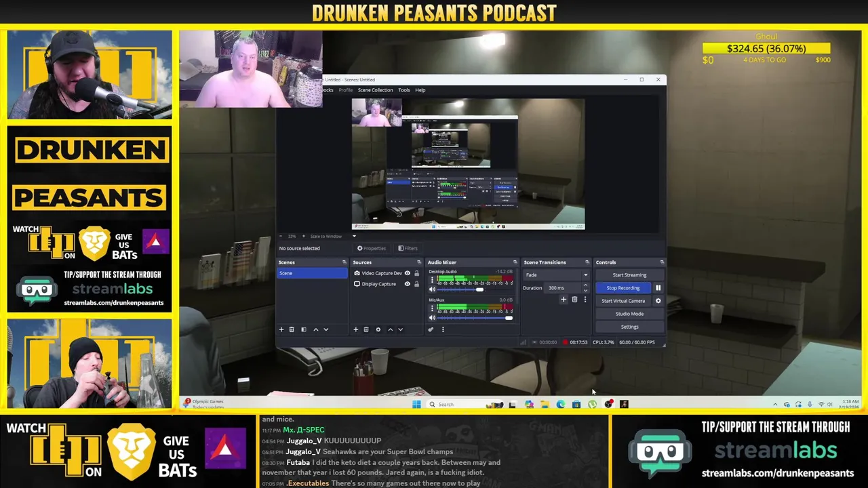This screenshot has width=868, height=488.
Task: Open the Fade transition dropdown
Action: tap(556, 275)
